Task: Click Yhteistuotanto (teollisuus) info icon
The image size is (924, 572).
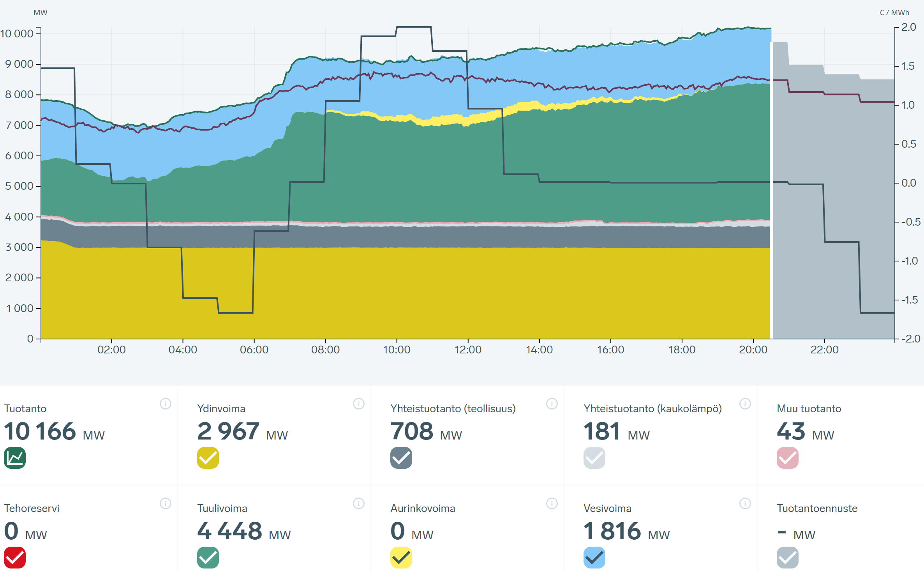Action: pyautogui.click(x=552, y=404)
